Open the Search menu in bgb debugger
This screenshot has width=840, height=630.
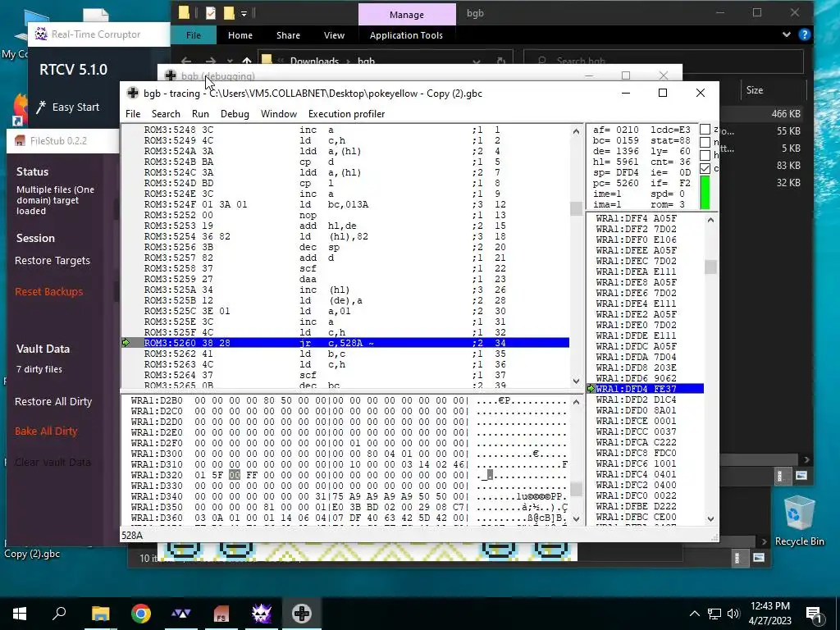166,113
